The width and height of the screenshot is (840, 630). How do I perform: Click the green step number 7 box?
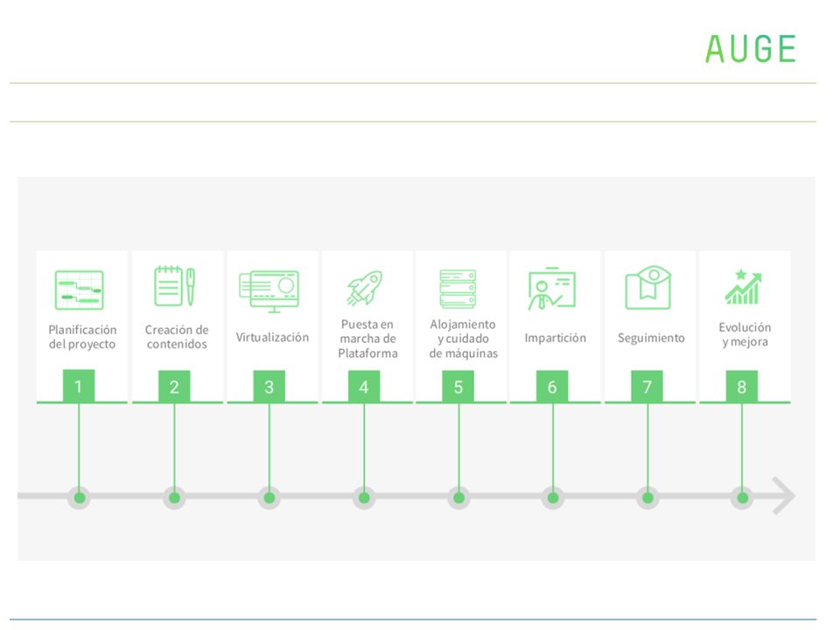pos(647,386)
